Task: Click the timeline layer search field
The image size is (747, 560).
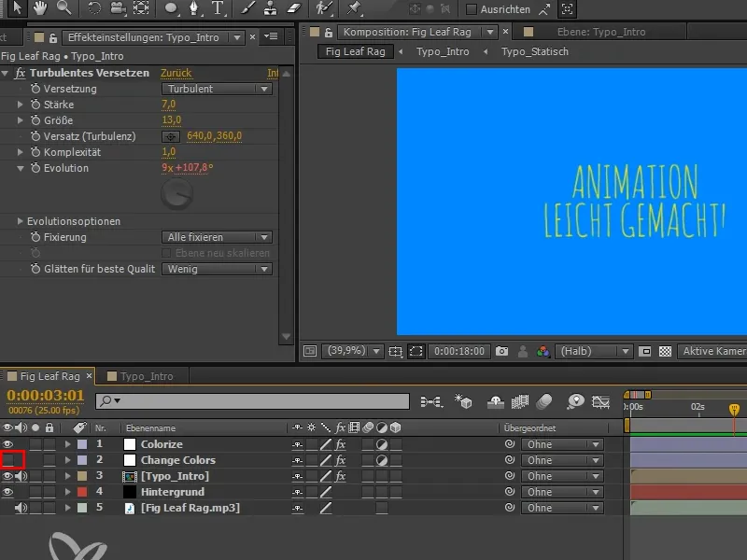Action: click(x=252, y=401)
